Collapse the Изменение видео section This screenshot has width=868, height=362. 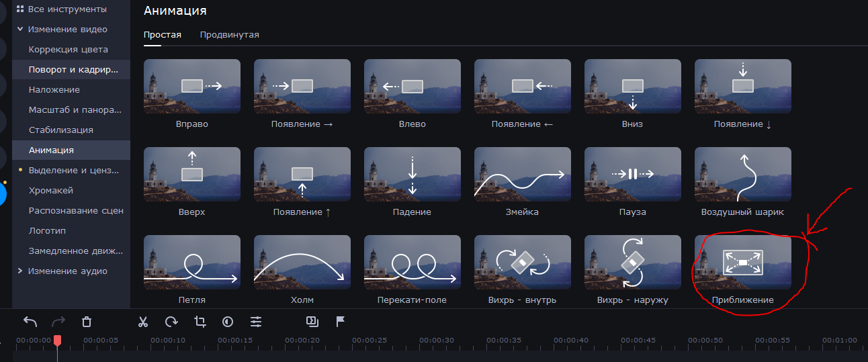20,30
